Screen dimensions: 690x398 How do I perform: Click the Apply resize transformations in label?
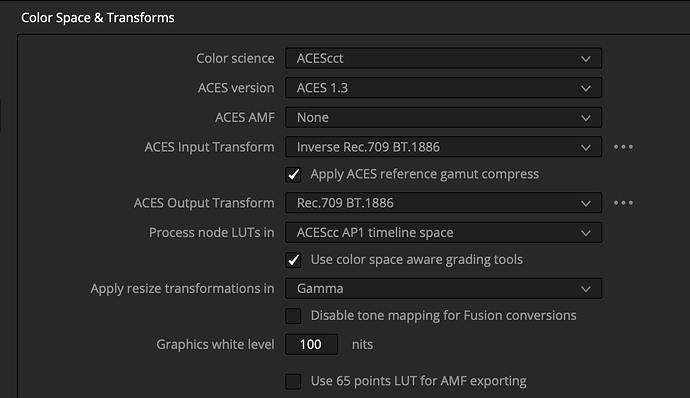point(183,288)
